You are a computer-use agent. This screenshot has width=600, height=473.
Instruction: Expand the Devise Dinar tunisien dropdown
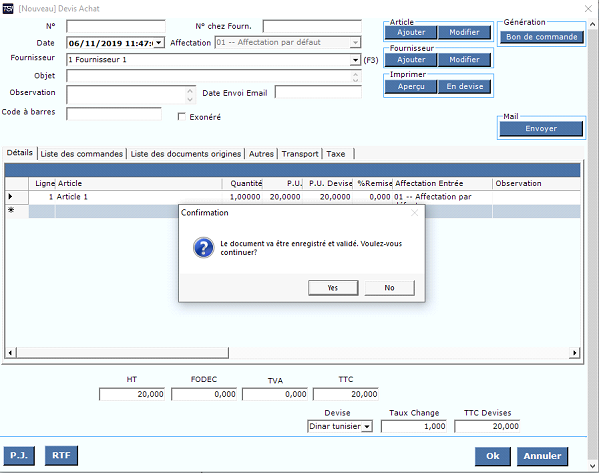coord(367,426)
